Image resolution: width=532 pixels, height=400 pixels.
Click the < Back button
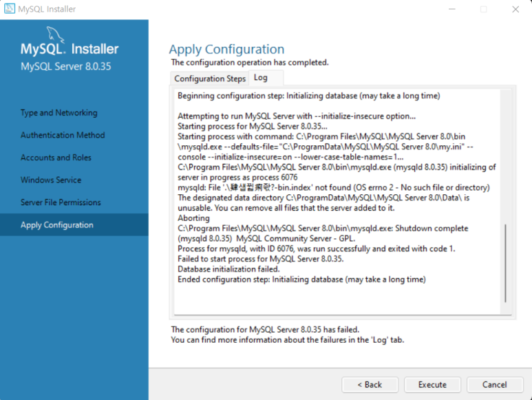(x=370, y=384)
